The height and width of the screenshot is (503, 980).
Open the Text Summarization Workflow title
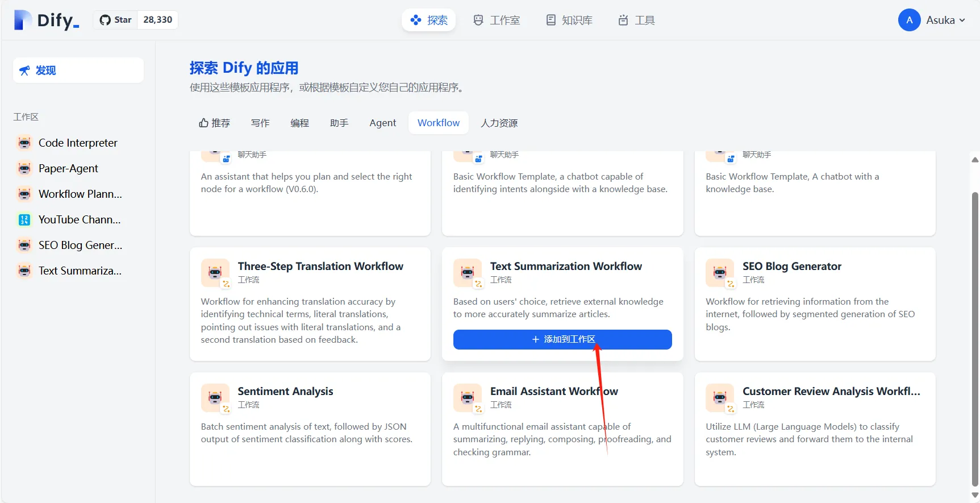[x=566, y=266]
